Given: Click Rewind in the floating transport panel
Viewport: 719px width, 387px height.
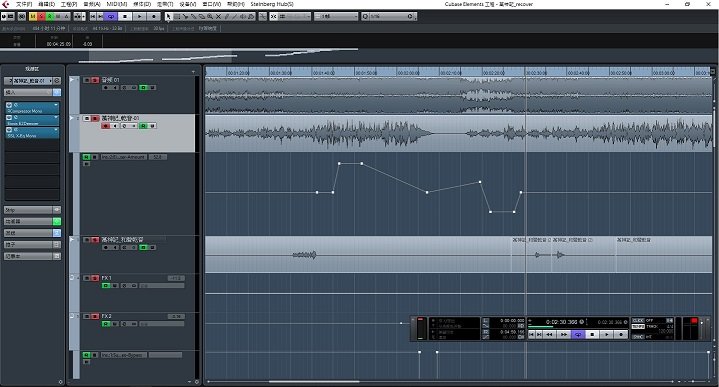Looking at the screenshot, I should 550,335.
